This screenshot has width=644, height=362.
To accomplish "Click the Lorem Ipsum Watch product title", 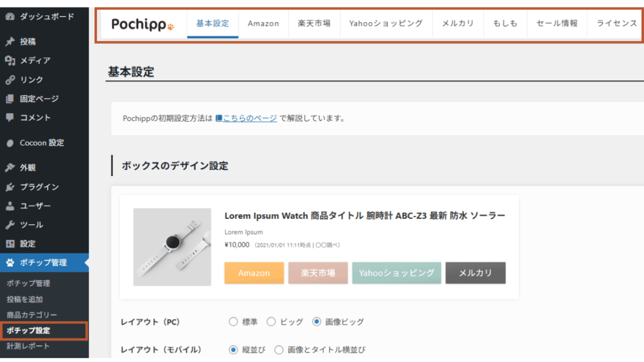I will pyautogui.click(x=365, y=216).
